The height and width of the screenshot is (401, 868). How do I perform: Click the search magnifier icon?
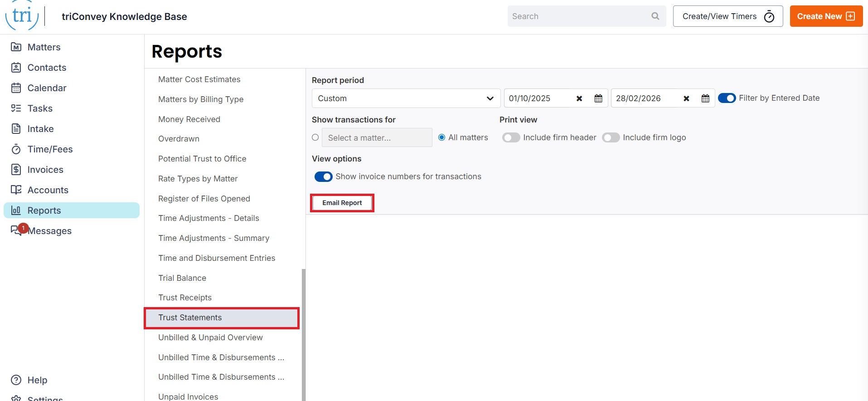click(655, 16)
